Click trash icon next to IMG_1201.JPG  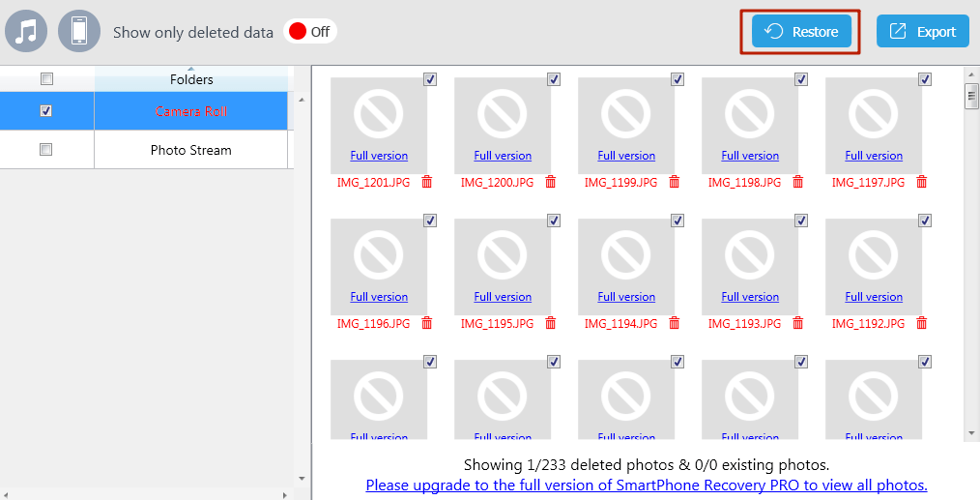coord(427,182)
